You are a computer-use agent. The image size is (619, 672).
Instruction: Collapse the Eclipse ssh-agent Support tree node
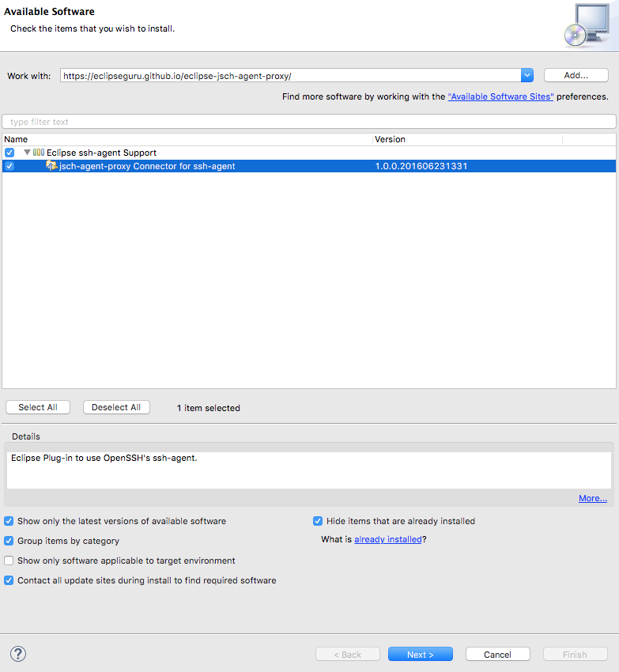[x=27, y=153]
